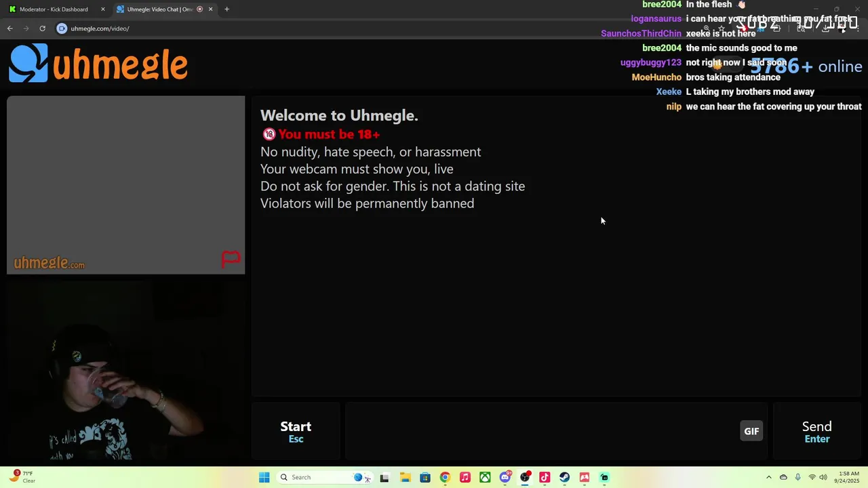Screen dimensions: 868x488
Task: Open Google Chrome from the taskbar
Action: point(445,477)
